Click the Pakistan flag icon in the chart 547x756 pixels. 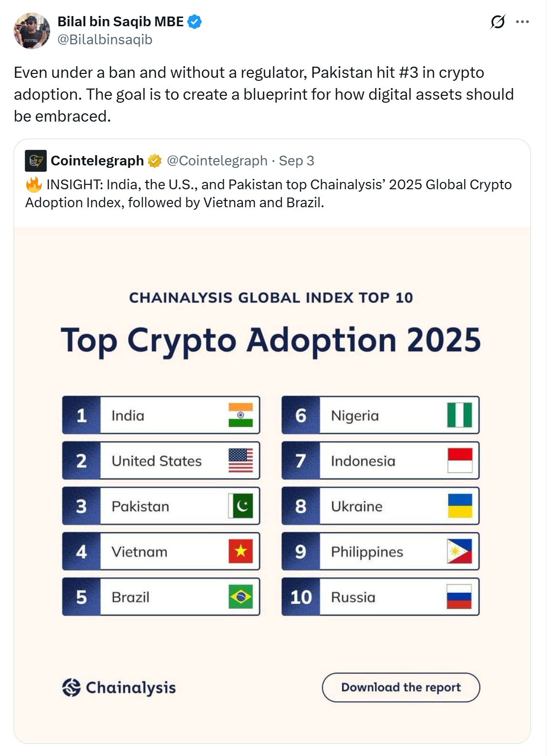pyautogui.click(x=241, y=506)
